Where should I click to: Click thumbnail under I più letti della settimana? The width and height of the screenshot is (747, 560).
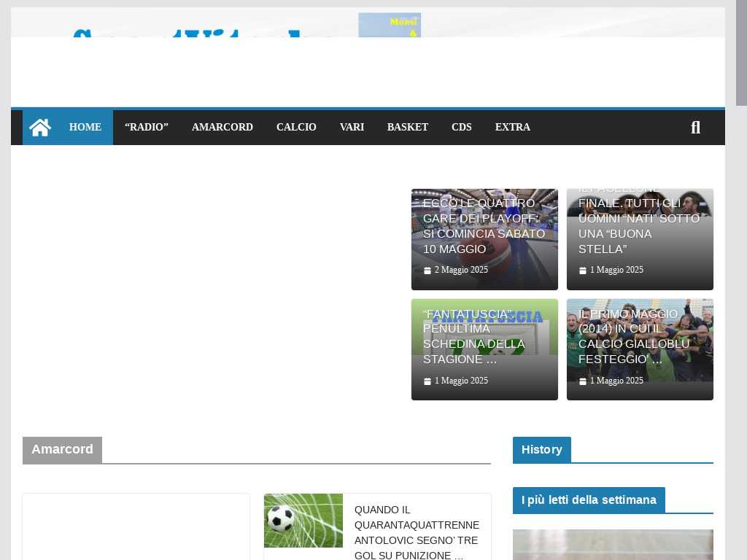coord(613,545)
